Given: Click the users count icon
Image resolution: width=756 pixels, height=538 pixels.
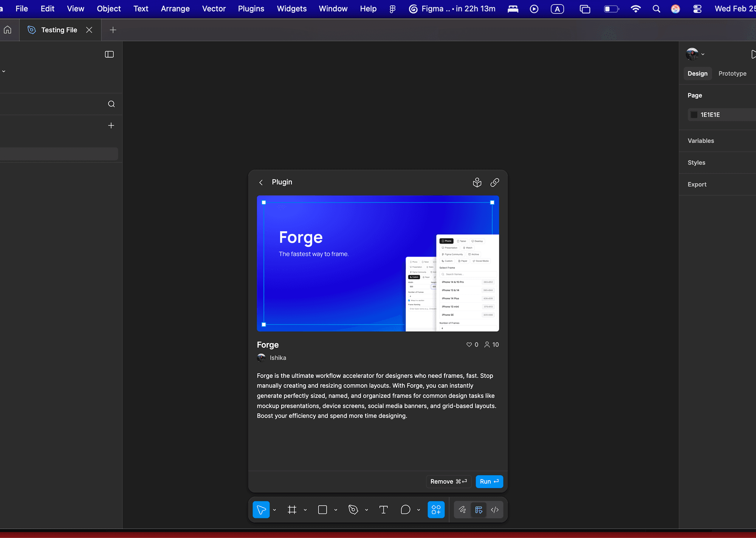Looking at the screenshot, I should (x=487, y=345).
